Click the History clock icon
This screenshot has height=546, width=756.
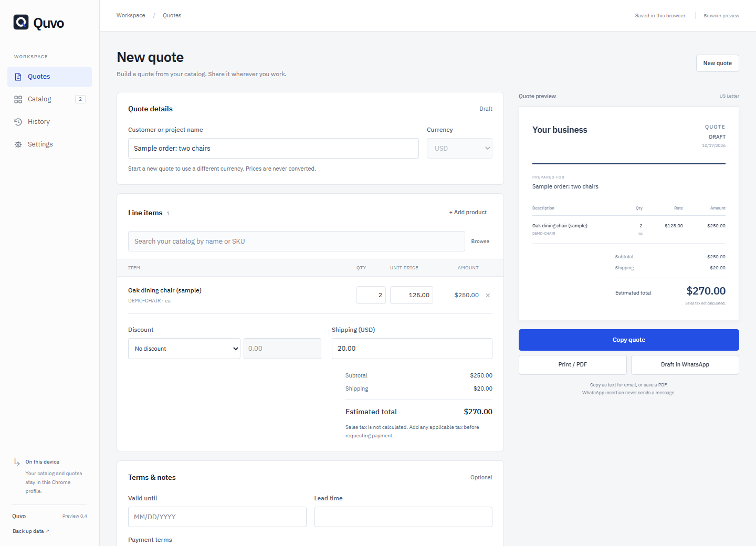[18, 122]
